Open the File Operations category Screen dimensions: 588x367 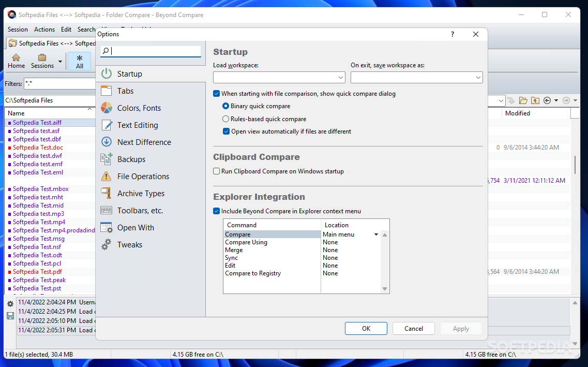coord(151,177)
